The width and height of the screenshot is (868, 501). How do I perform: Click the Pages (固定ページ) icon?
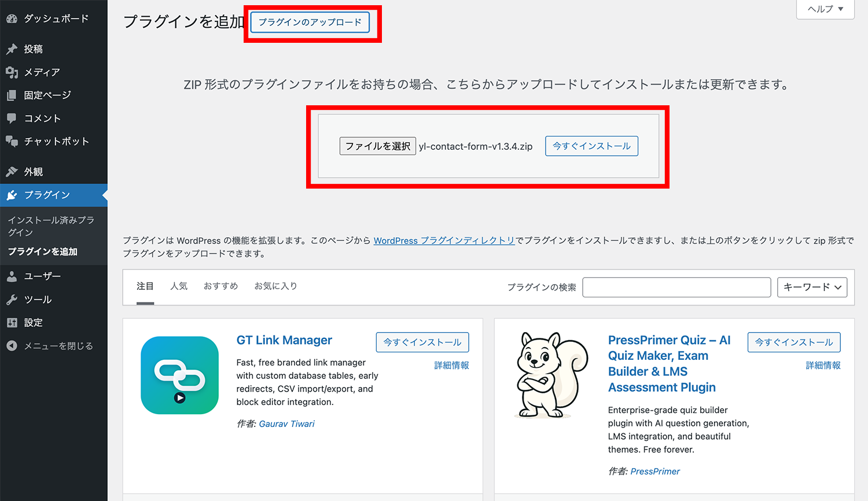pos(12,95)
